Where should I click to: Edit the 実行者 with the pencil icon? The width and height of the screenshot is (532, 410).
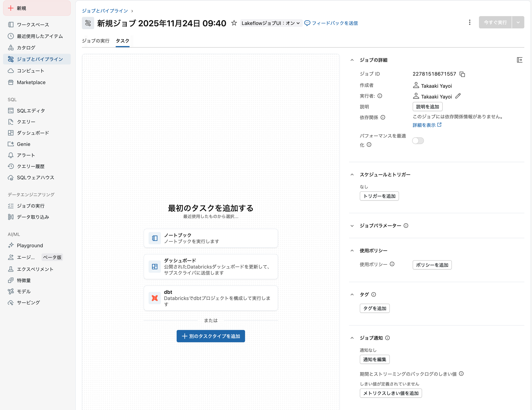coord(458,96)
